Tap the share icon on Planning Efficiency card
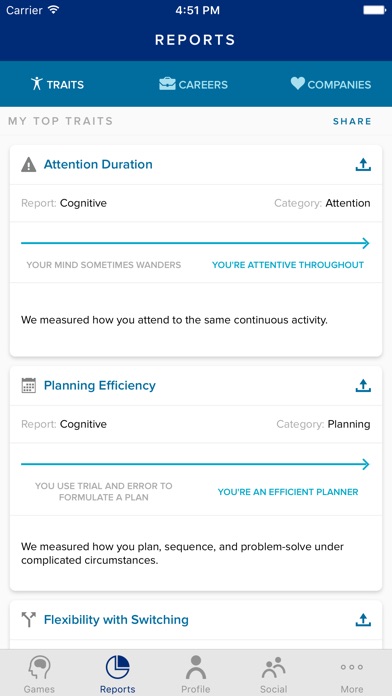 [x=363, y=385]
